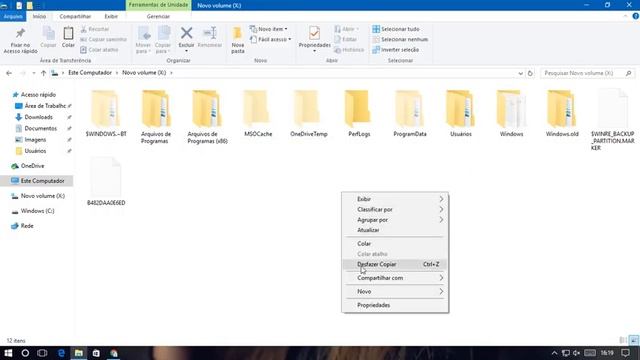640x360 pixels.
Task: Click the Up one level arrow
Action: pyautogui.click(x=43, y=73)
